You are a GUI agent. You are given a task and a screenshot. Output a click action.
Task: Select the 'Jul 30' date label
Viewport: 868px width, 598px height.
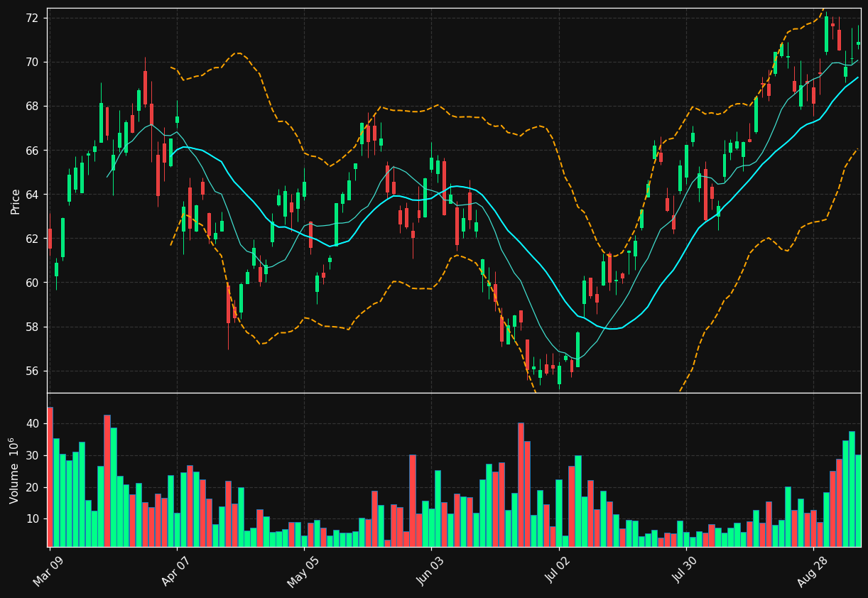pyautogui.click(x=684, y=570)
